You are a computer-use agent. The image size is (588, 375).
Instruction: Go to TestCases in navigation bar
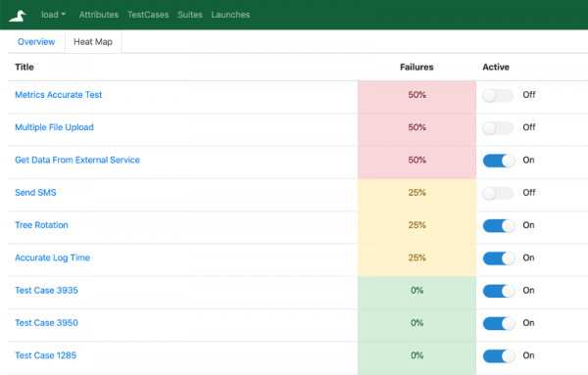[148, 15]
